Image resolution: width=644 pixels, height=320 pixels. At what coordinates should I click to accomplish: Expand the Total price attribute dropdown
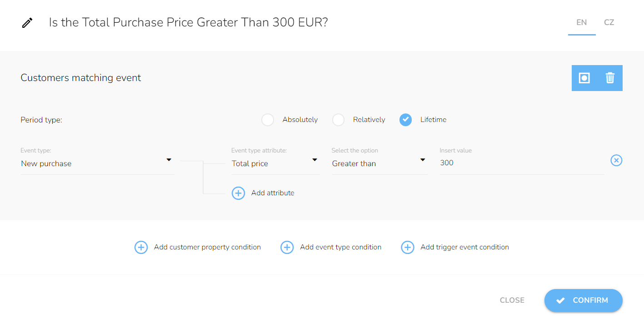[275, 163]
